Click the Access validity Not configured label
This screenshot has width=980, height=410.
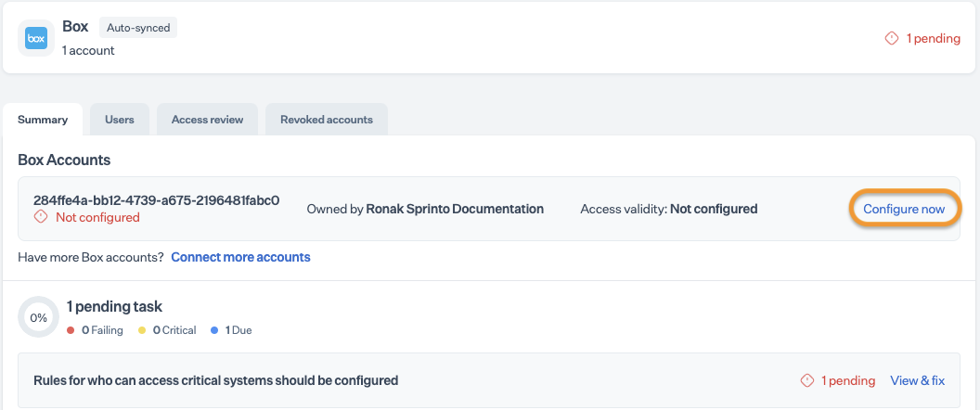point(668,209)
